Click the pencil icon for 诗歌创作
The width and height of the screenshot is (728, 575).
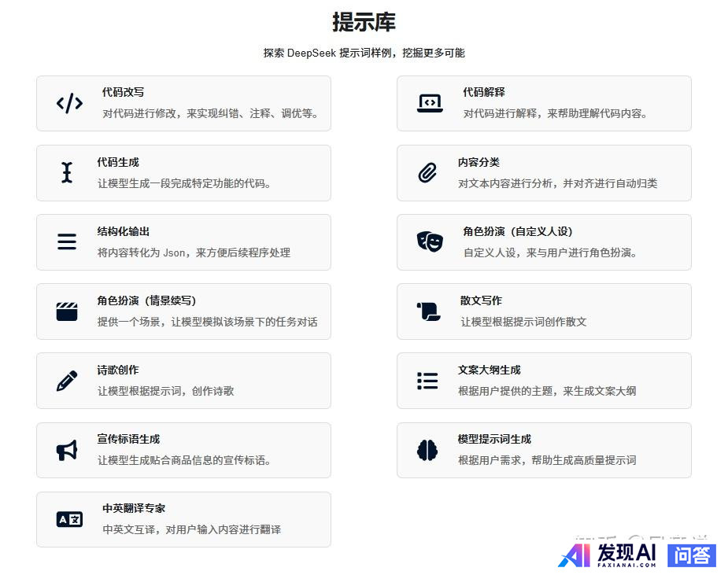[x=67, y=381]
